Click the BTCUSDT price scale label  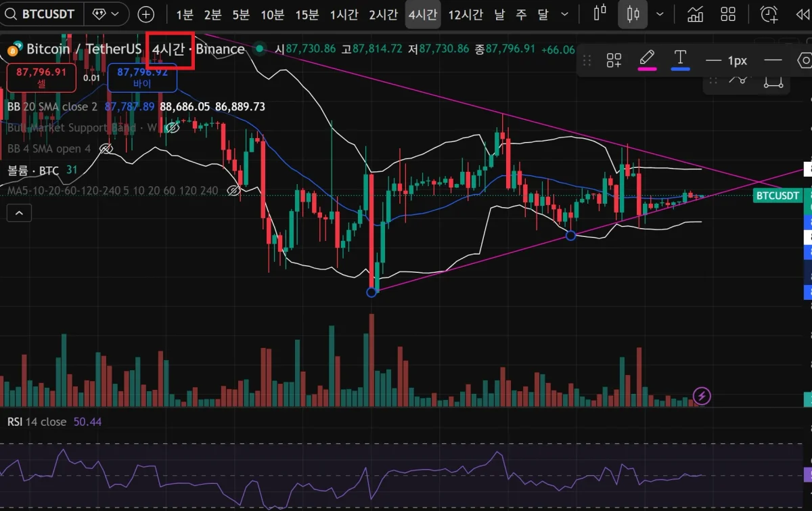[777, 196]
